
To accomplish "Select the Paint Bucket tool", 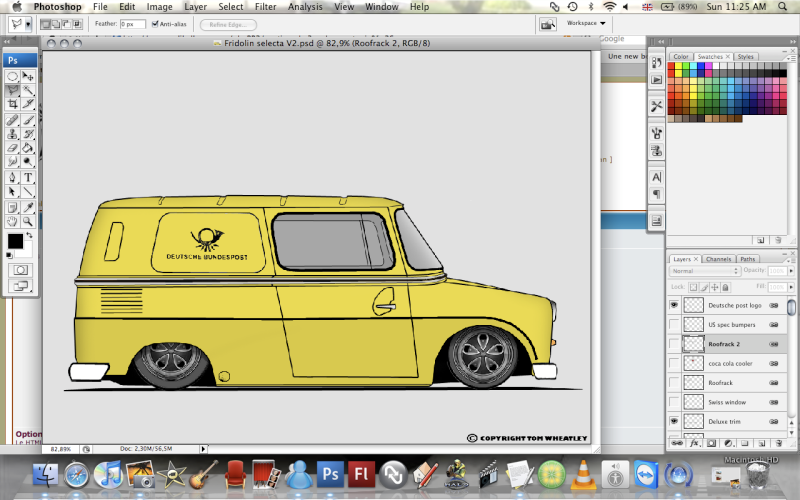I will [28, 148].
